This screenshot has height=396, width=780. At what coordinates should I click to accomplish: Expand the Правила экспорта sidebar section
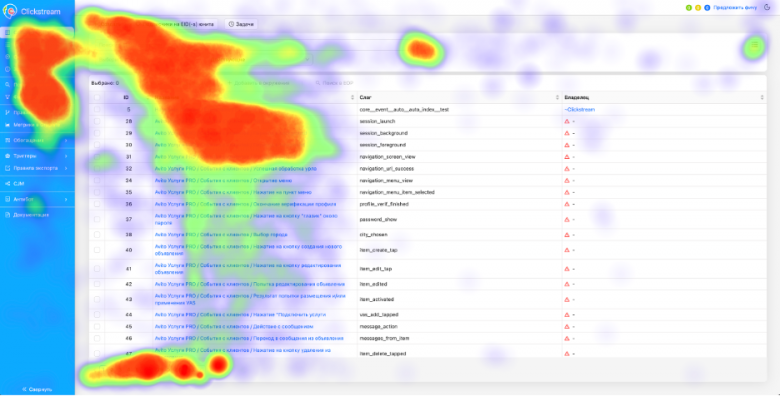tap(37, 168)
